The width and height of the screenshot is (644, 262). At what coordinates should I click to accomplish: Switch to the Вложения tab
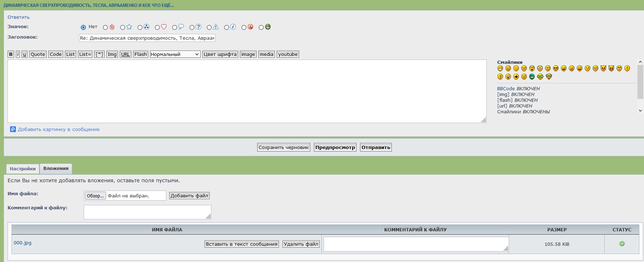pyautogui.click(x=56, y=169)
